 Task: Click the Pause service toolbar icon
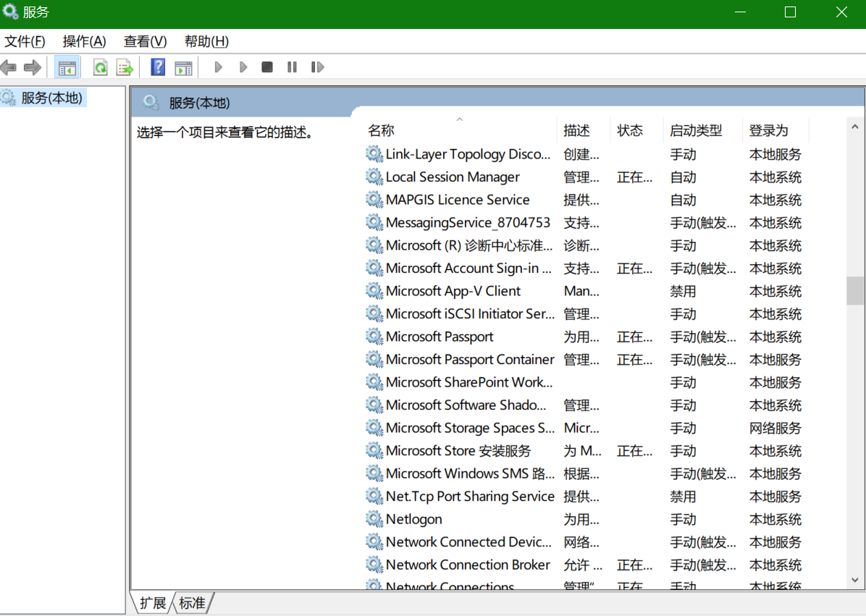point(292,67)
